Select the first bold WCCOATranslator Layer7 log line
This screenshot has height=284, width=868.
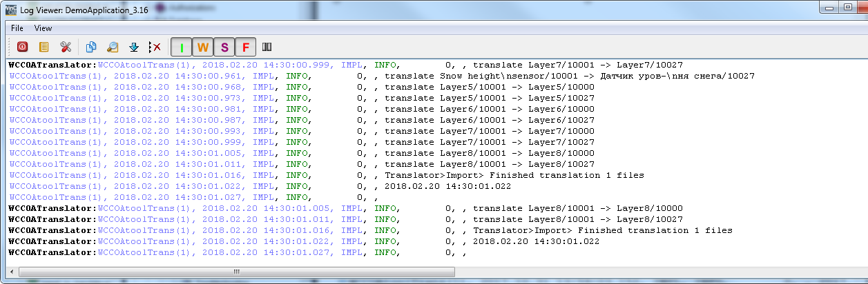tap(345, 65)
